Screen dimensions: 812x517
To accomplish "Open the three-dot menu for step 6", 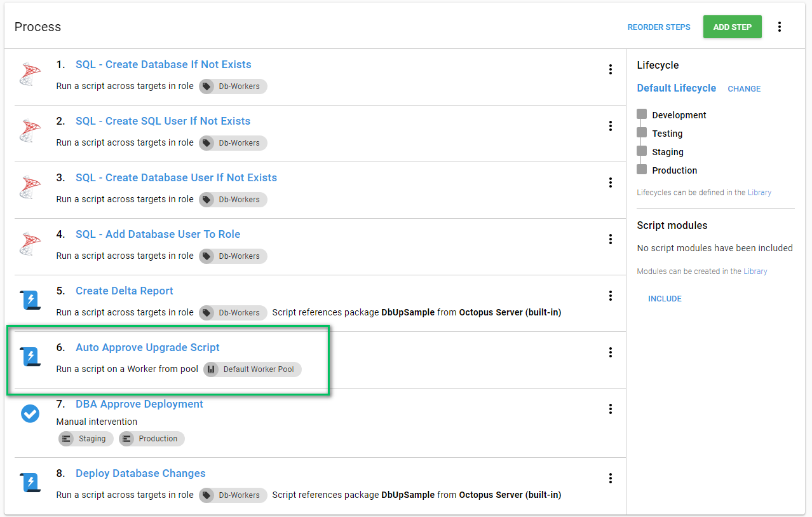I will (x=610, y=352).
